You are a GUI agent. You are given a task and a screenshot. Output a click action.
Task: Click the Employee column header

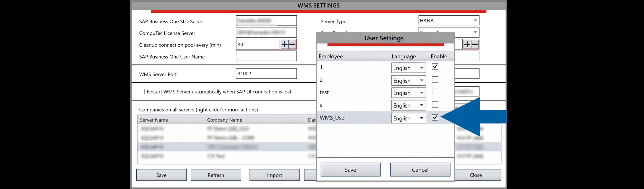coord(331,56)
